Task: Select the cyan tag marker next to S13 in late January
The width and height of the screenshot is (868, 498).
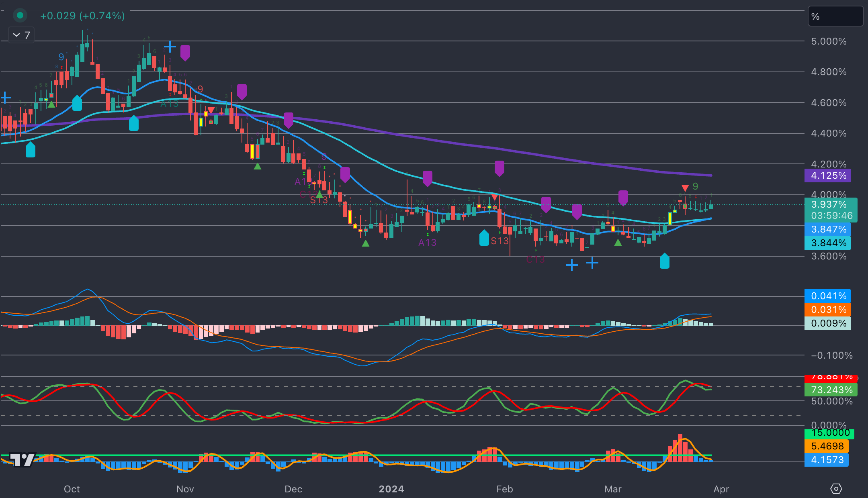Action: click(484, 238)
